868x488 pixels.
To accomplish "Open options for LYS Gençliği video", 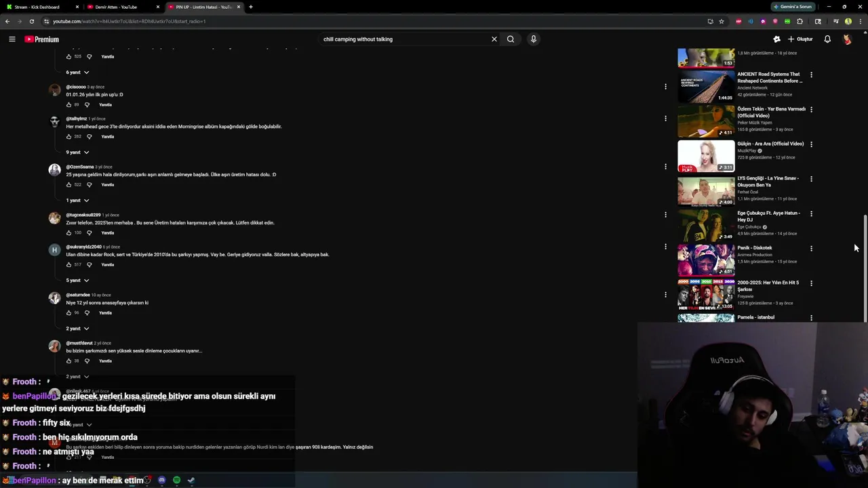I will tap(811, 179).
